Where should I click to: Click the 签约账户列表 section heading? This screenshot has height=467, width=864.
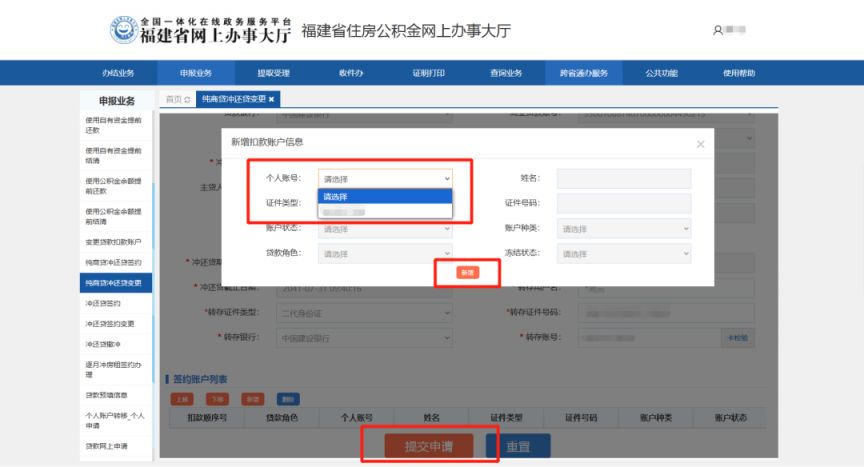pos(200,379)
